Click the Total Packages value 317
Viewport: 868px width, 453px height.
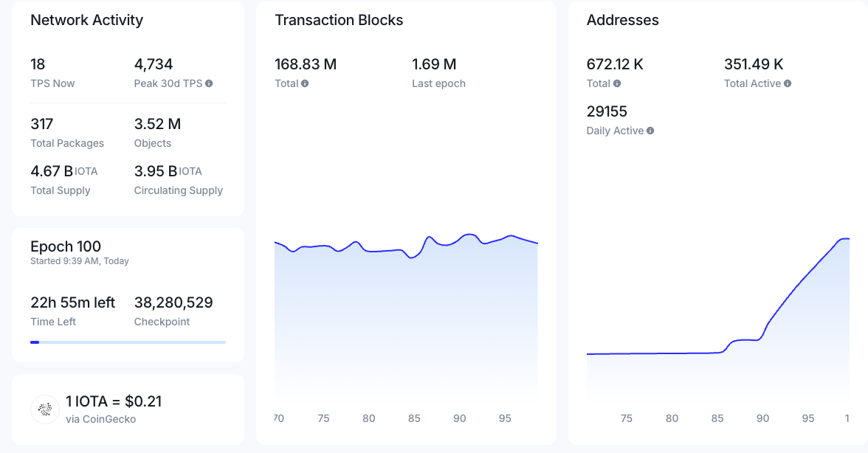(42, 124)
